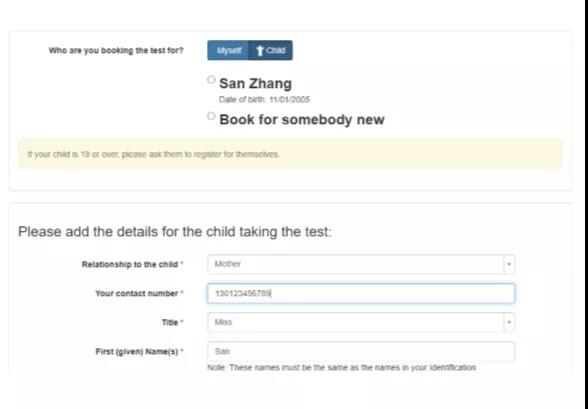Click the Book for somebody new label
This screenshot has height=409, width=588.
[302, 120]
